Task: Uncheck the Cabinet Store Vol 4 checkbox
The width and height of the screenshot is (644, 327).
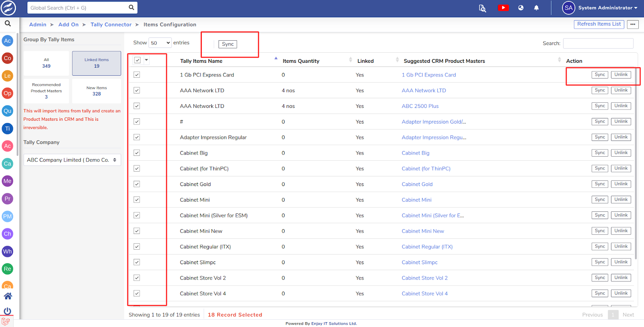Action: [x=137, y=294]
